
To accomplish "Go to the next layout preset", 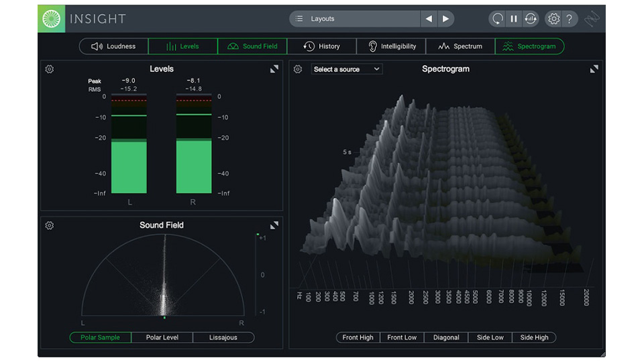I will coord(445,19).
